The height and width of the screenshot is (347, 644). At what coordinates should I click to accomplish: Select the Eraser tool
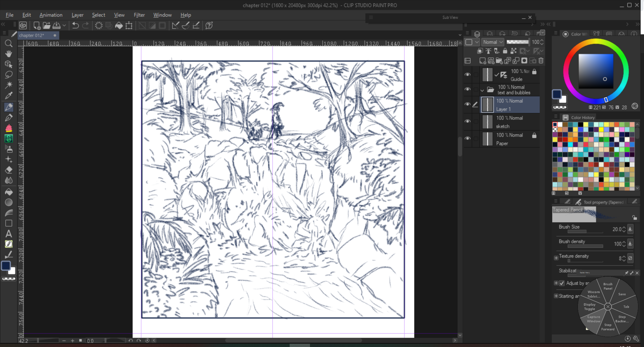[x=9, y=170]
